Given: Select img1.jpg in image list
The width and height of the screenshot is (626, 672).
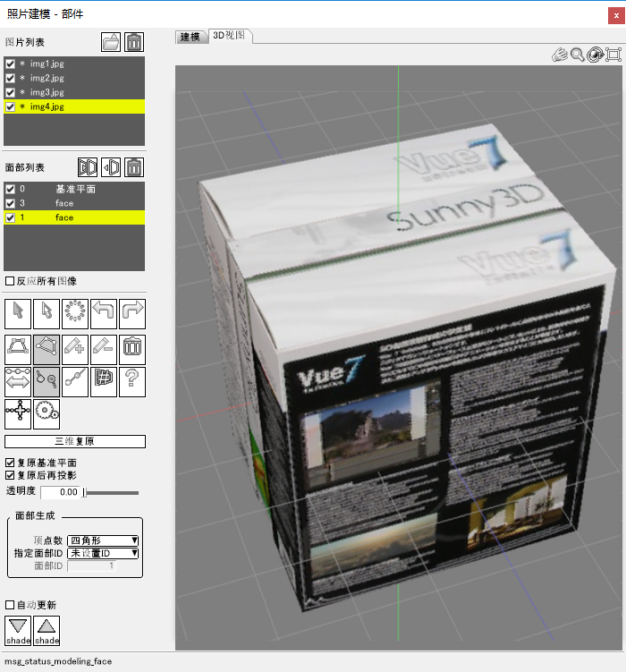Looking at the screenshot, I should point(74,64).
